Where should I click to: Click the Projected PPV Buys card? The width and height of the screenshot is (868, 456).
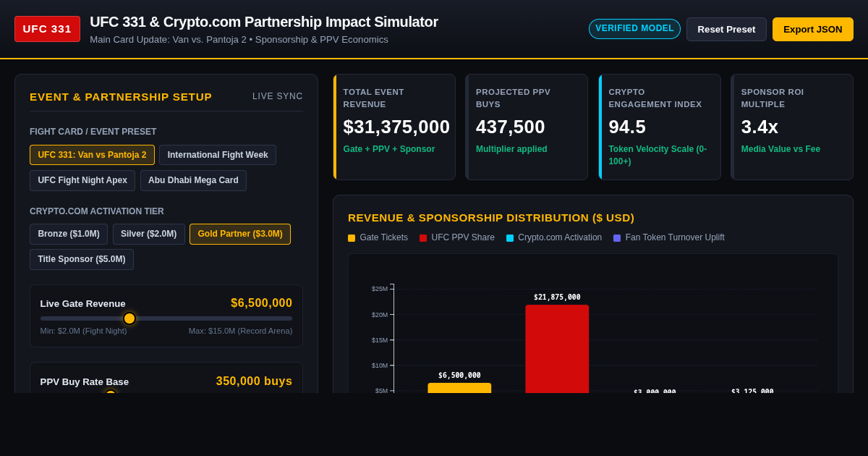(527, 127)
